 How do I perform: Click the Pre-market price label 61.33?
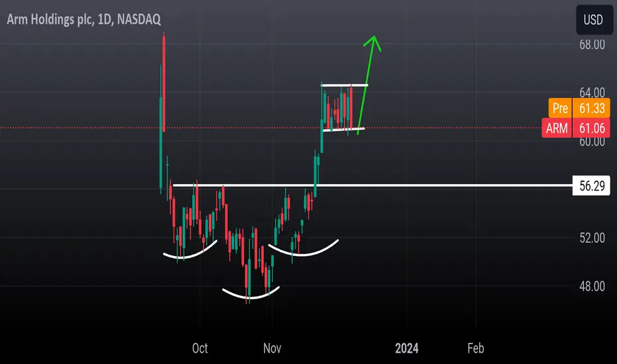(x=579, y=108)
